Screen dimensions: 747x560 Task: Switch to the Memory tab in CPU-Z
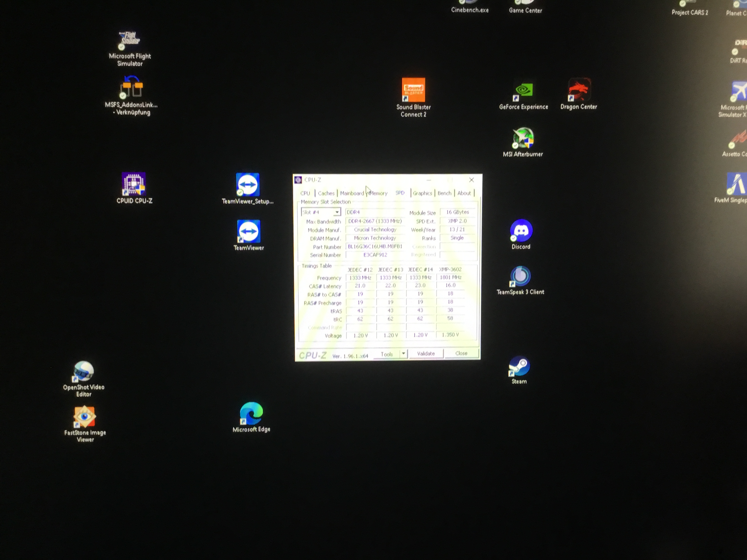point(378,194)
